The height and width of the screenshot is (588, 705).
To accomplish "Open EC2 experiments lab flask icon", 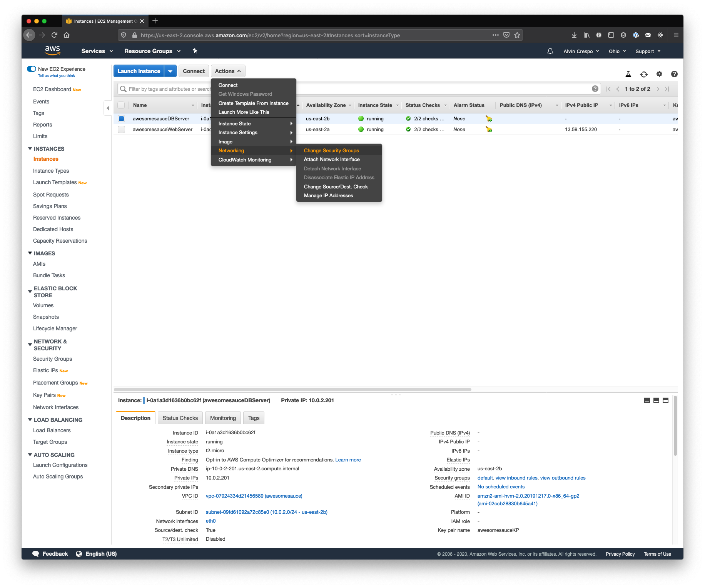I will click(x=629, y=74).
